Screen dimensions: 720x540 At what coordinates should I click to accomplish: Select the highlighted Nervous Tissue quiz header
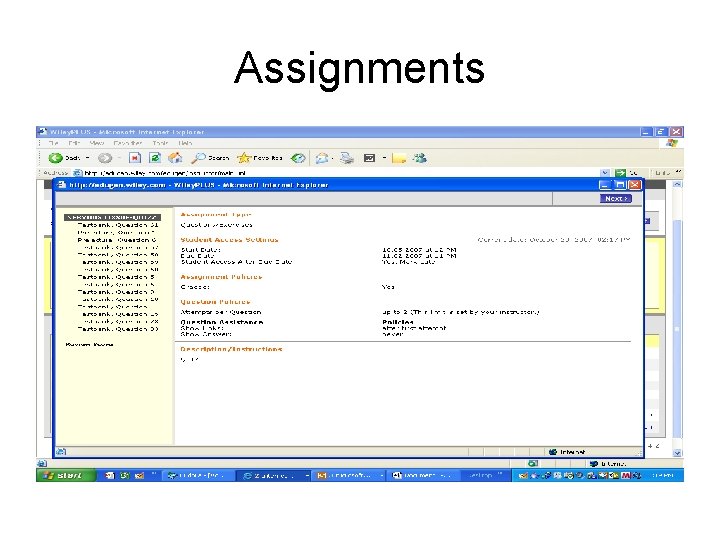click(112, 217)
